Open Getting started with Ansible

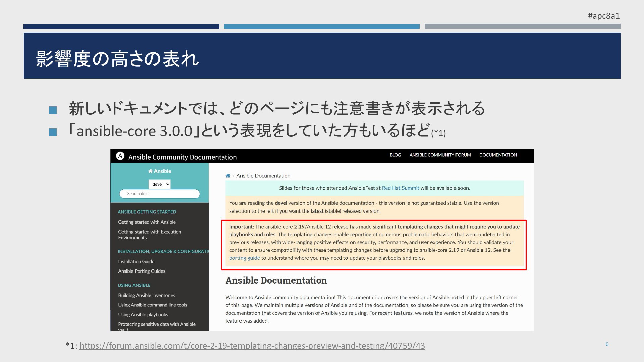click(x=147, y=222)
